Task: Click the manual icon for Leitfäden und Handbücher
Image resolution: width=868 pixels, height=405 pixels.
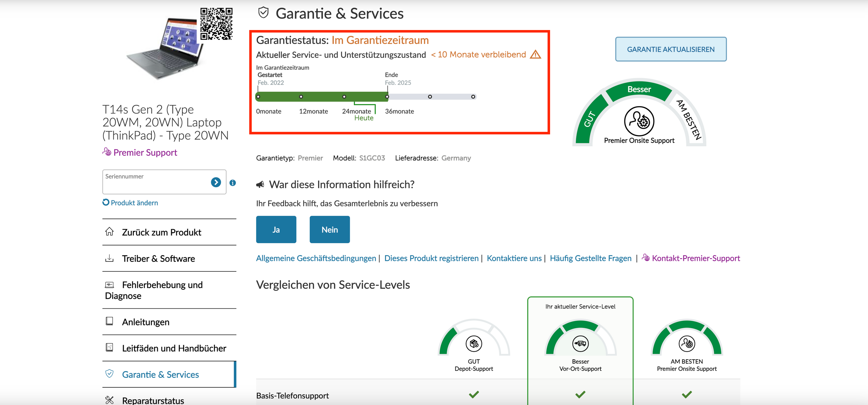Action: coord(109,347)
